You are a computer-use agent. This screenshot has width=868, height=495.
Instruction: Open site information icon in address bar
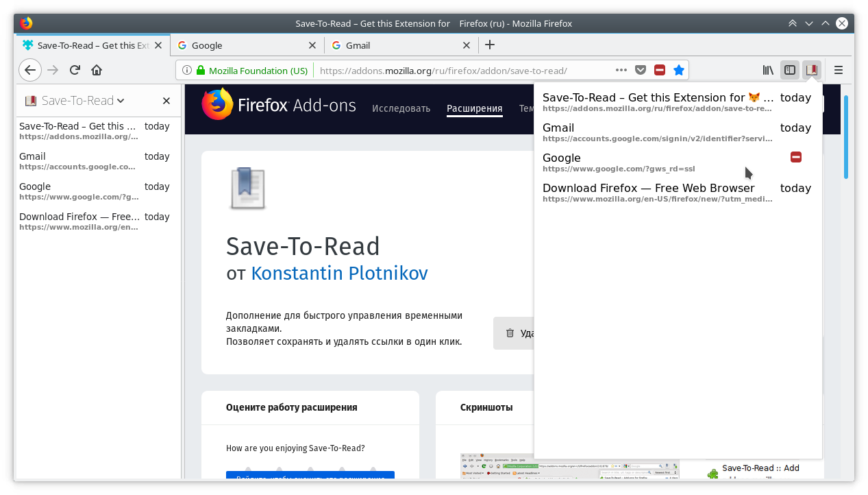(187, 70)
